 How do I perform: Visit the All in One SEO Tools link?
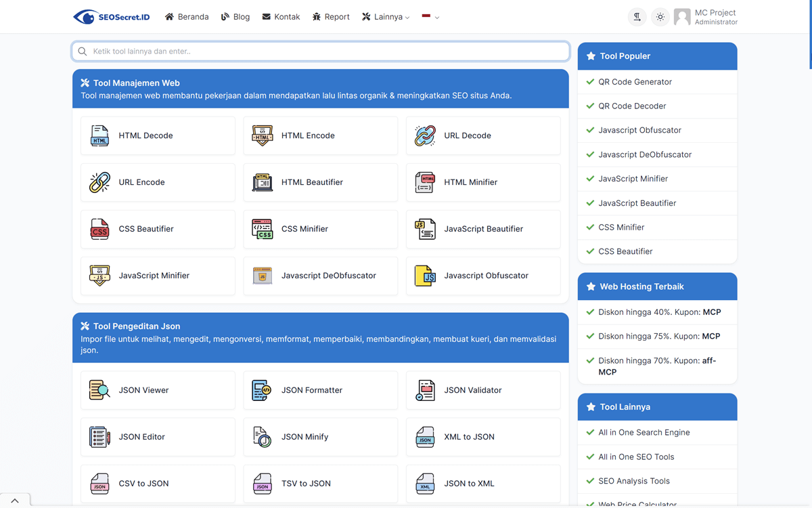tap(637, 457)
